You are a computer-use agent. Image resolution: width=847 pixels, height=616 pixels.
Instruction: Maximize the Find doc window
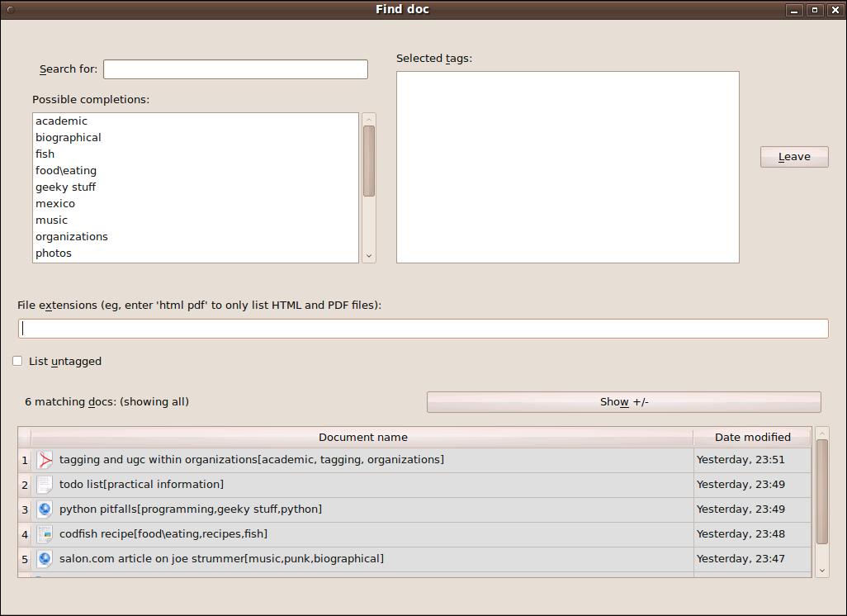815,10
